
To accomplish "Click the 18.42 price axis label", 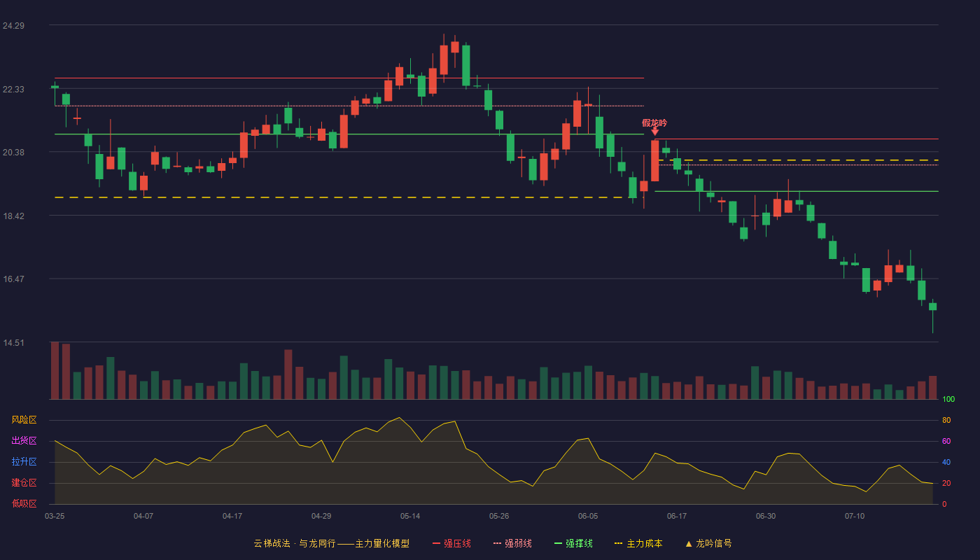I will click(x=13, y=216).
